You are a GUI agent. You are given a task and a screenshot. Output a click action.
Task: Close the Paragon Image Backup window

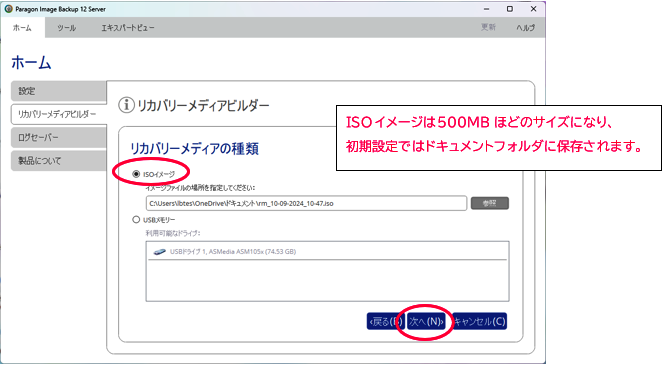(534, 9)
